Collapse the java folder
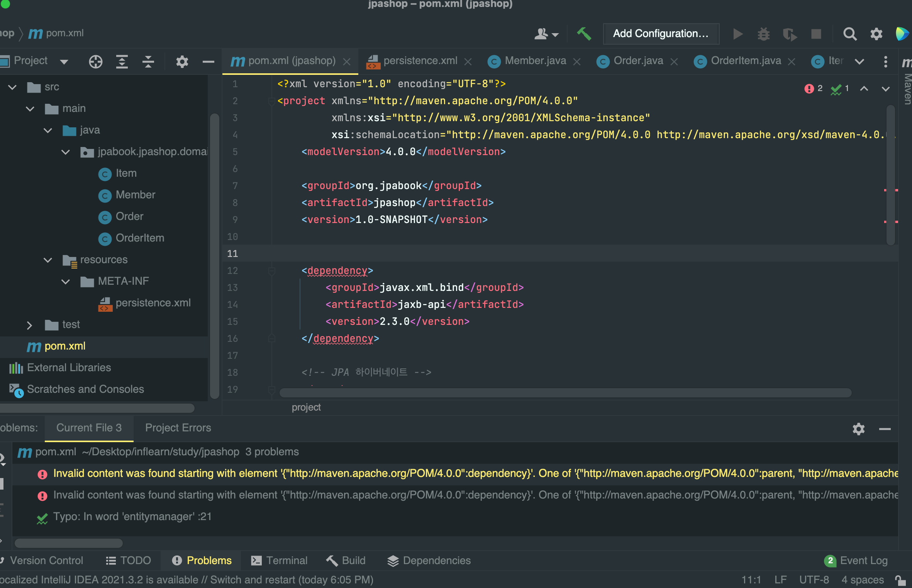 pos(48,130)
